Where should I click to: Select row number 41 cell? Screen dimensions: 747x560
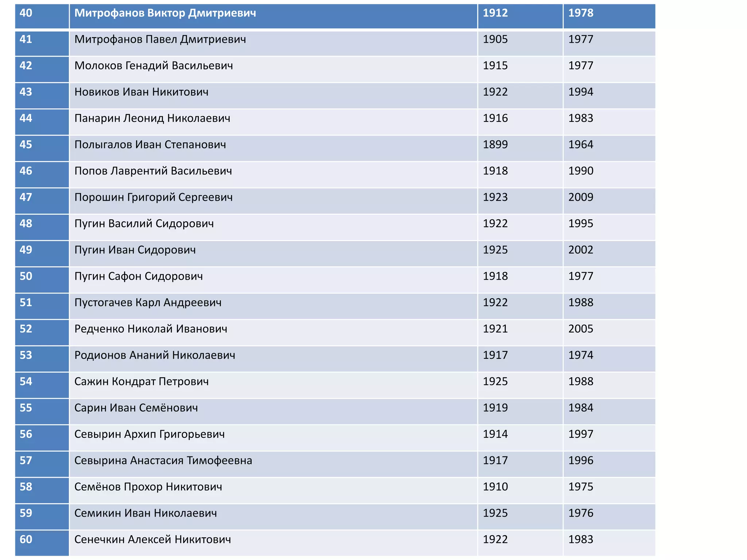[26, 39]
